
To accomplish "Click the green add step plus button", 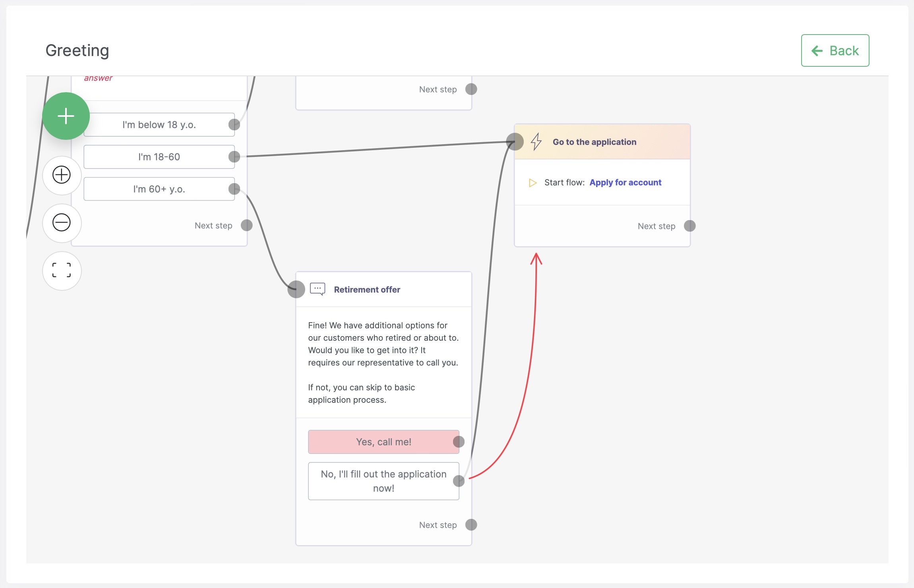I will 66,116.
